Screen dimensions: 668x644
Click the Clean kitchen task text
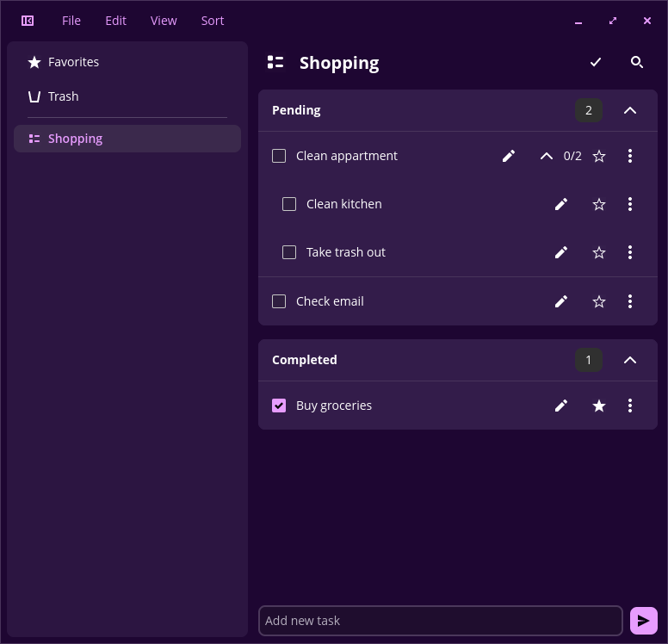click(x=344, y=204)
